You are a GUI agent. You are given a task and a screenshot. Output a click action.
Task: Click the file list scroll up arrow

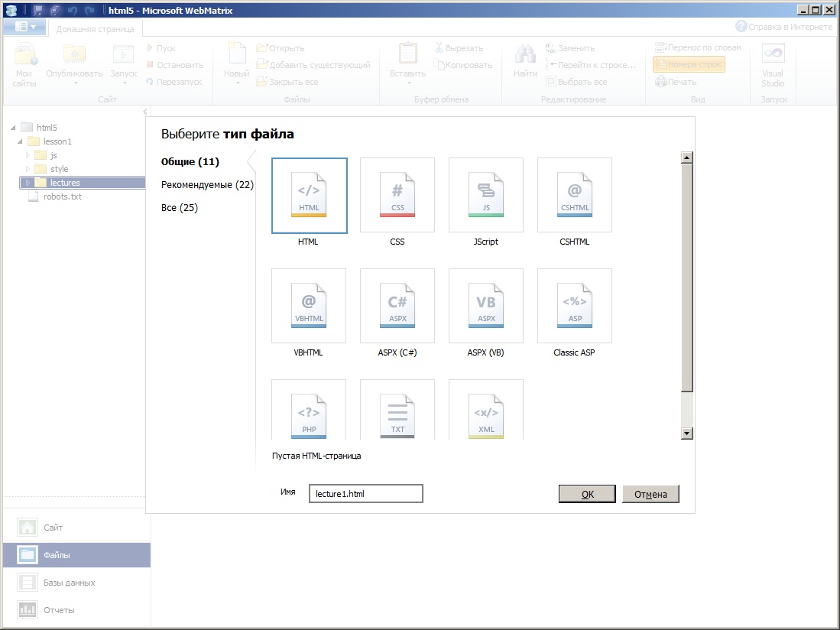click(x=687, y=157)
